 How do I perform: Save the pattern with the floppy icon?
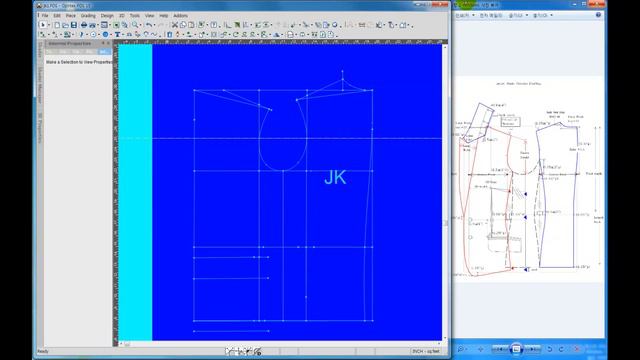(74, 25)
